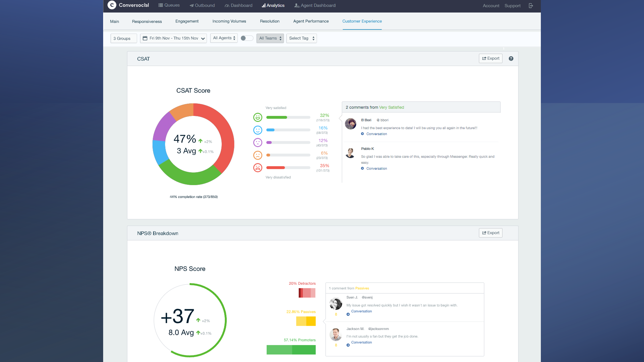
Task: Open the Select Tag dropdown
Action: 301,38
